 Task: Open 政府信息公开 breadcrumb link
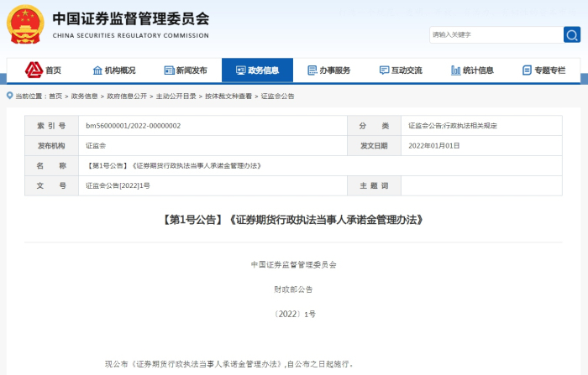pyautogui.click(x=127, y=96)
